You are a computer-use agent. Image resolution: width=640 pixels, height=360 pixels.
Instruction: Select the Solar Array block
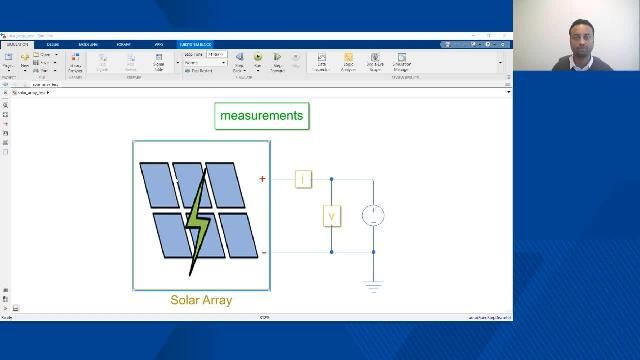(x=201, y=216)
